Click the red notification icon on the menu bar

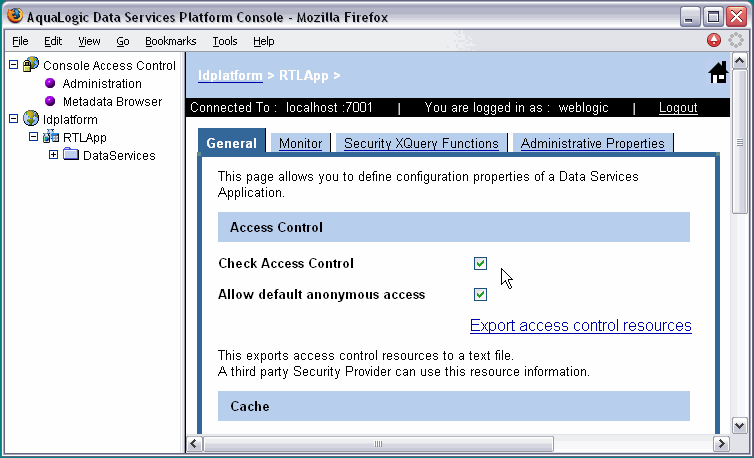pyautogui.click(x=714, y=40)
